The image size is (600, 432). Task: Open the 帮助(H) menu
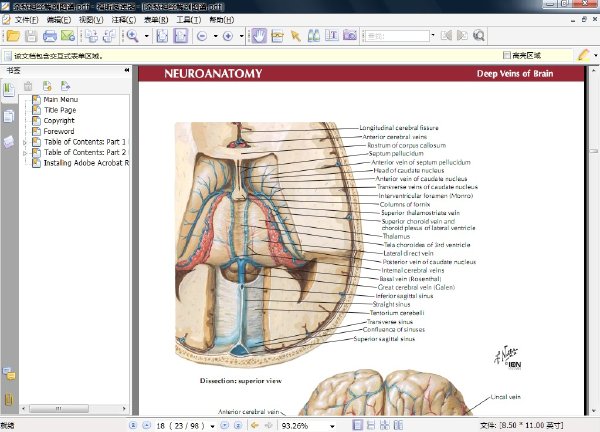point(222,20)
